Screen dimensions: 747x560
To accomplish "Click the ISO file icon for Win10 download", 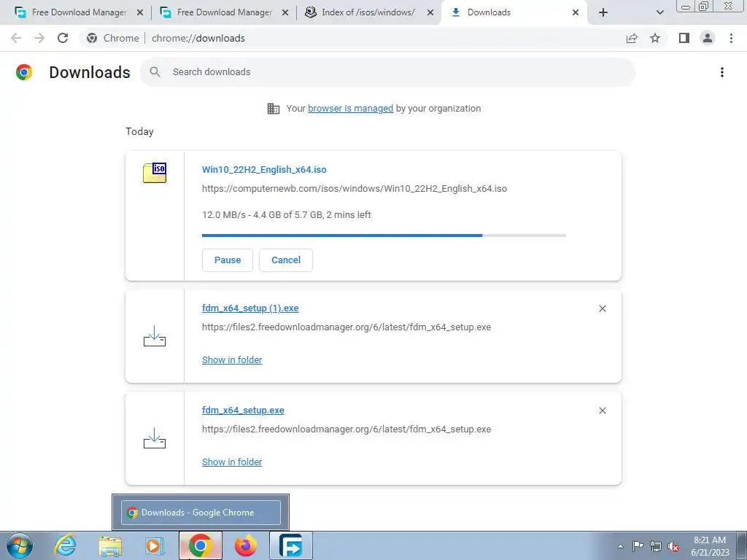I will point(155,172).
